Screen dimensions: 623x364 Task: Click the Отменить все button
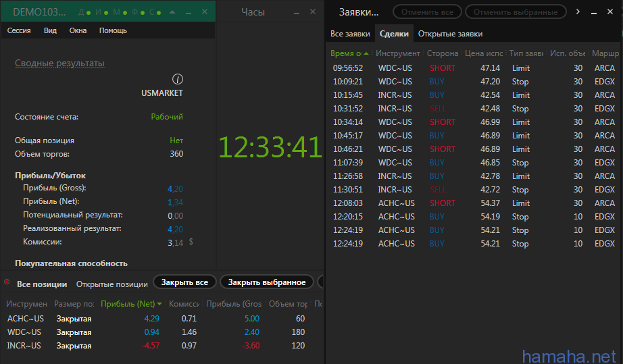(x=427, y=12)
